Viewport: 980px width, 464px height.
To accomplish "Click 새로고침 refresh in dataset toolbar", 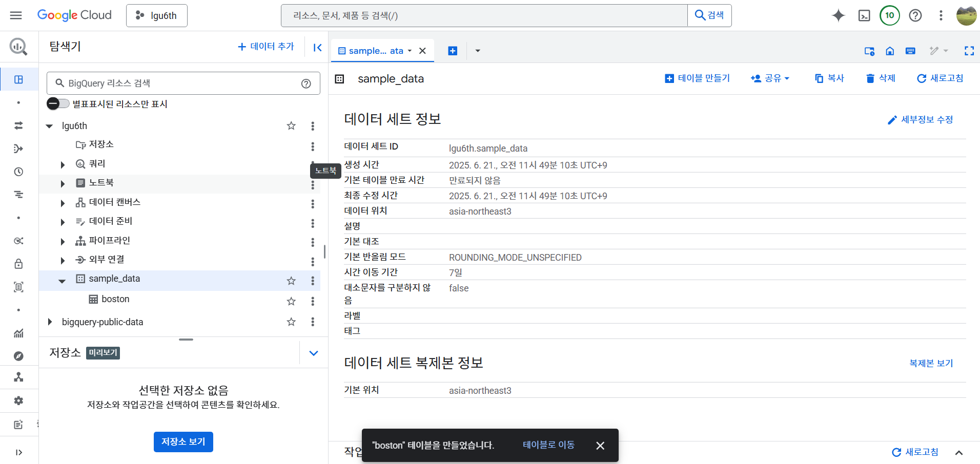I will pyautogui.click(x=940, y=78).
